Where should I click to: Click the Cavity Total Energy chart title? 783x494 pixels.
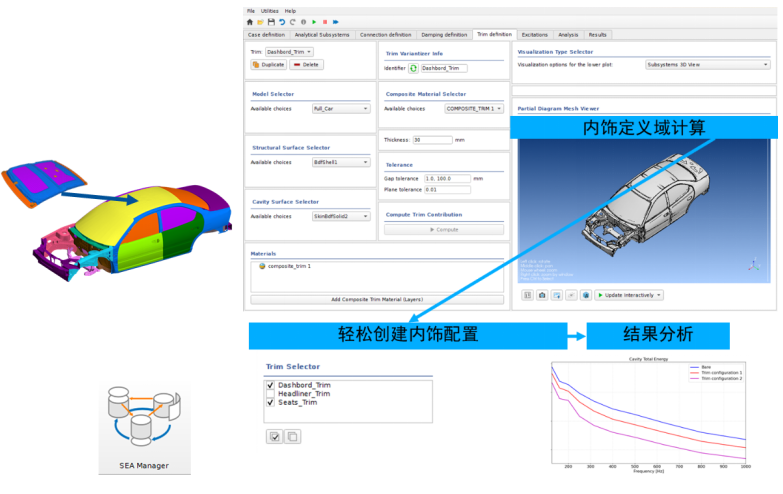[648, 359]
